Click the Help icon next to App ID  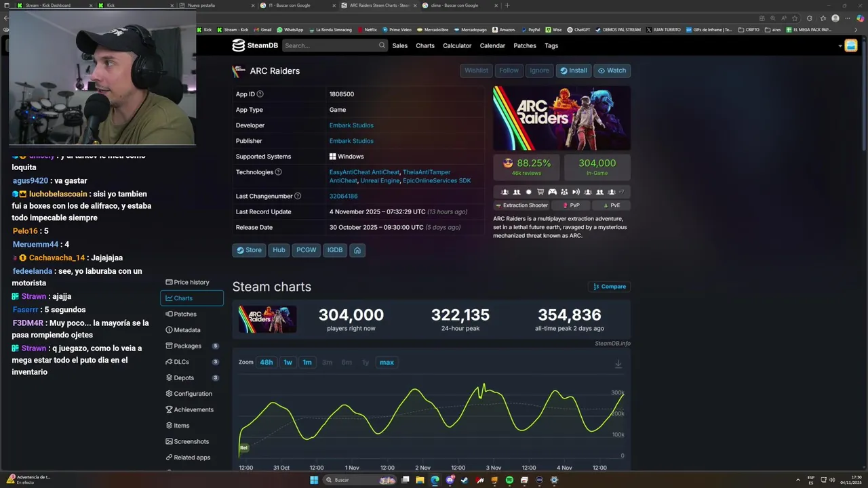coord(260,94)
